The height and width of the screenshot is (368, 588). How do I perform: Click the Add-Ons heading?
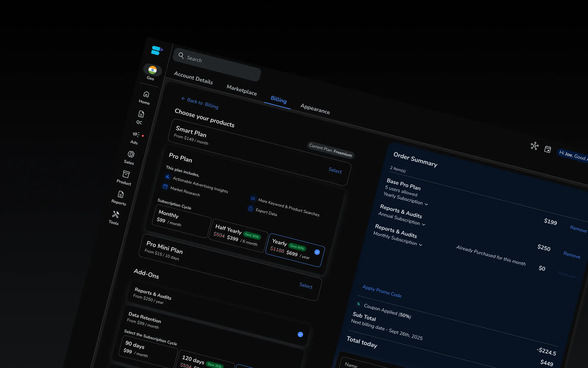tap(147, 274)
